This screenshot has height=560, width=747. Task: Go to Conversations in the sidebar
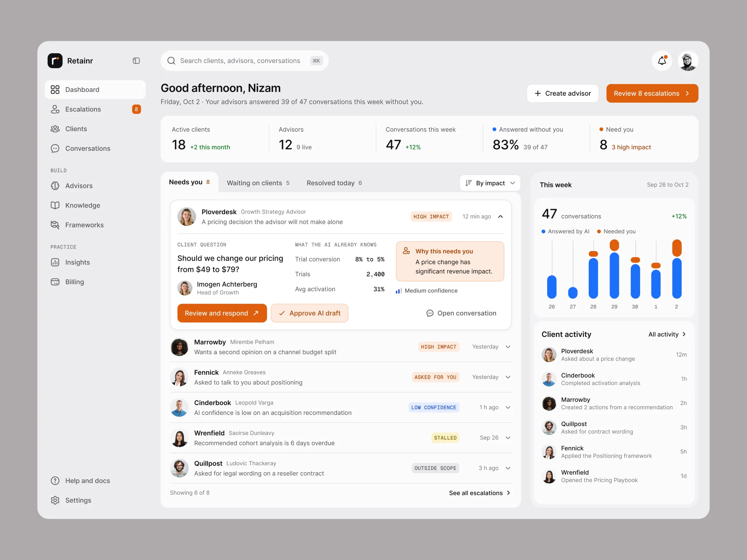(x=95, y=148)
